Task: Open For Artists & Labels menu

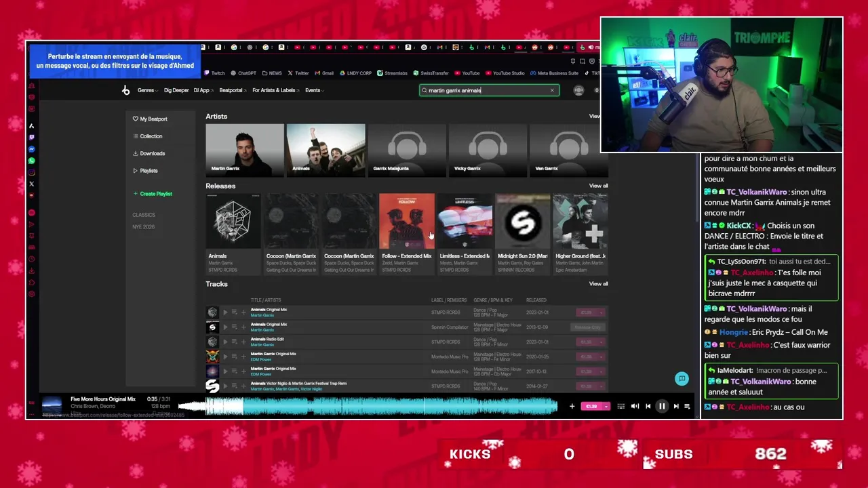Action: (x=276, y=90)
